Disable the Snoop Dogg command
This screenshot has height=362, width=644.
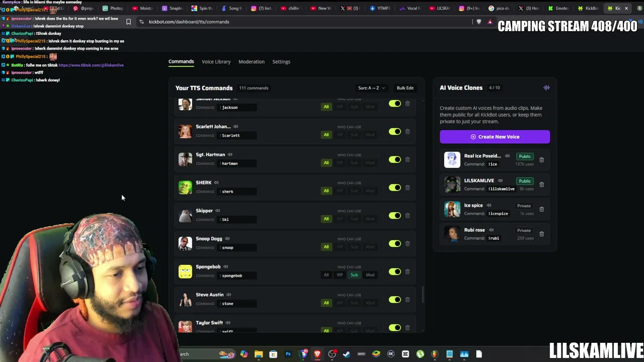pos(394,244)
